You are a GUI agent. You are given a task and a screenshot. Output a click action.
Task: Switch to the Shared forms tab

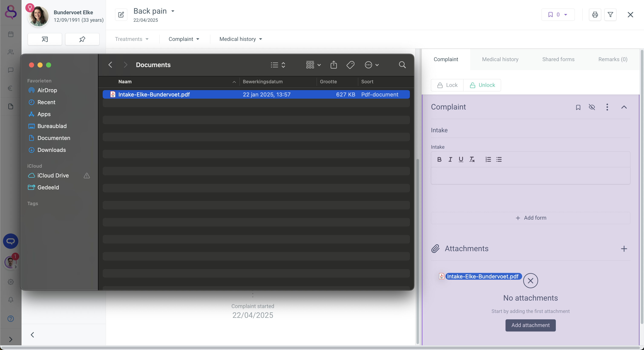(x=558, y=59)
